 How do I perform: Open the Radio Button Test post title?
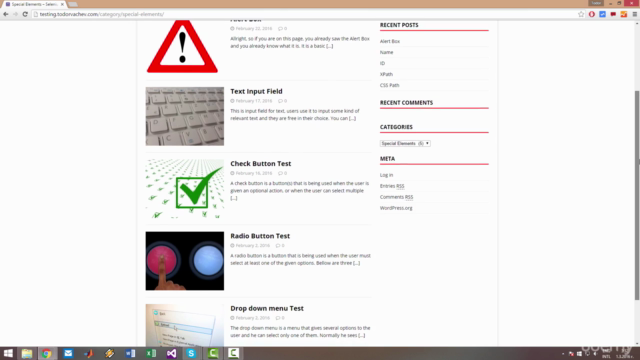(260, 236)
